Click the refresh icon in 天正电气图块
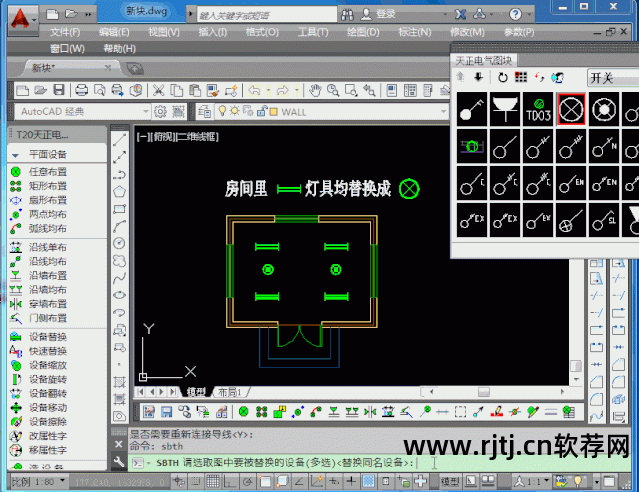 click(502, 77)
